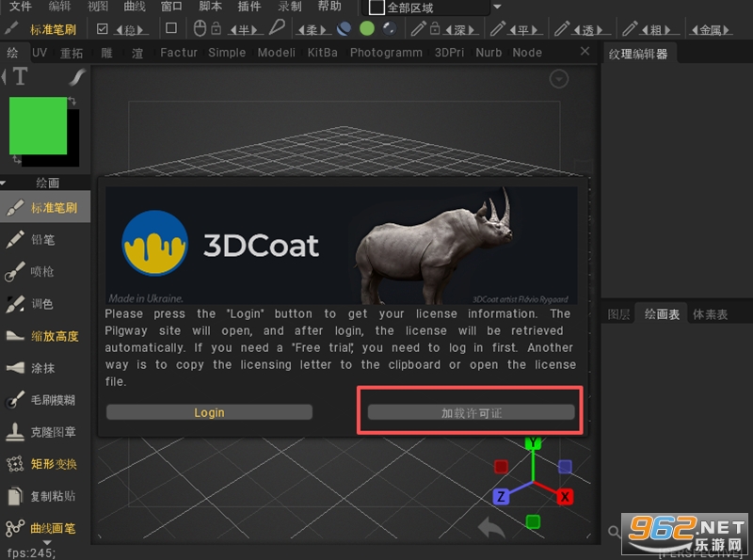Decrease 稳 value with its left arrow
Screen dimensions: 753x560
(x=120, y=30)
